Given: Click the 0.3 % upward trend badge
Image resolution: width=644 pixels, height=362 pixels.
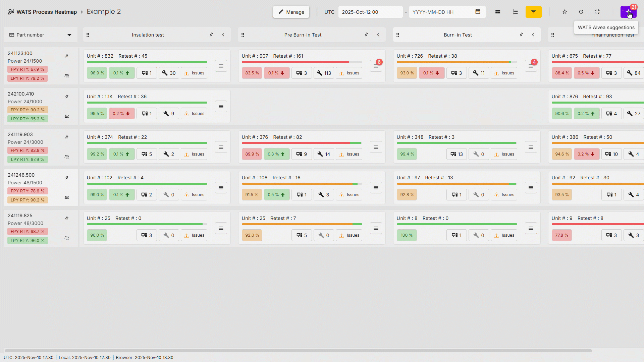Looking at the screenshot, I should [277, 154].
